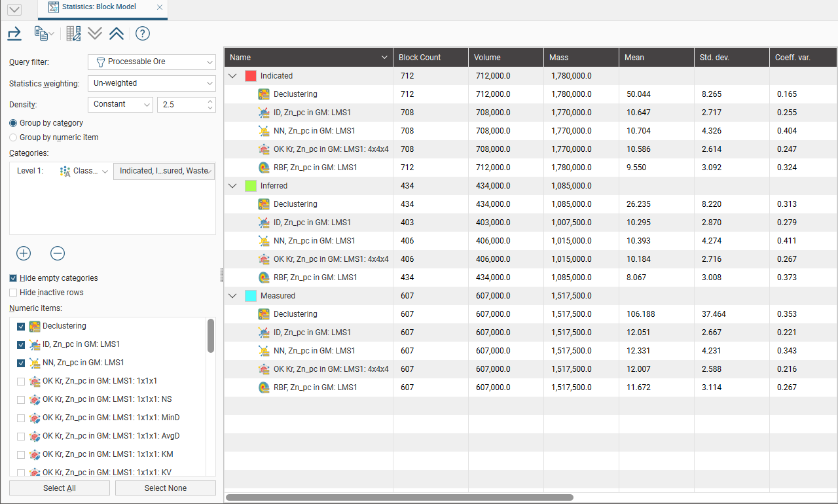Viewport: 838px width, 504px height.
Task: Uncheck Hide empty categories
Action: [13, 278]
